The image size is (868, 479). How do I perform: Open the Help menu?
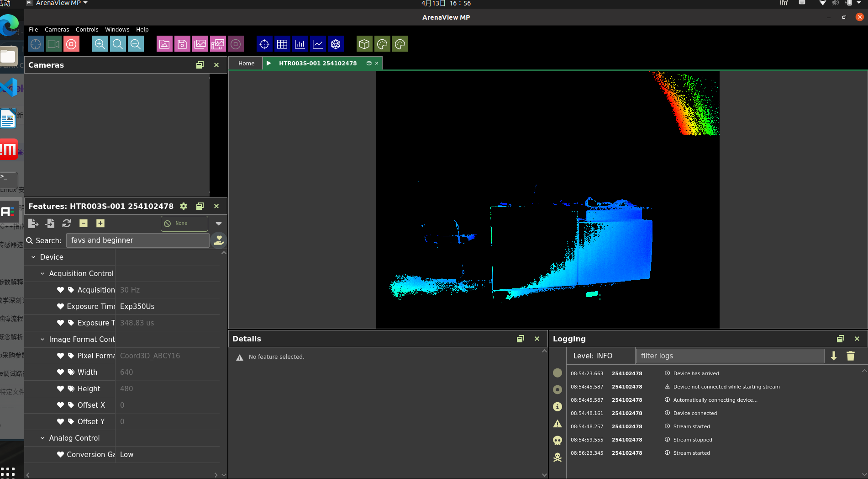[x=142, y=30]
